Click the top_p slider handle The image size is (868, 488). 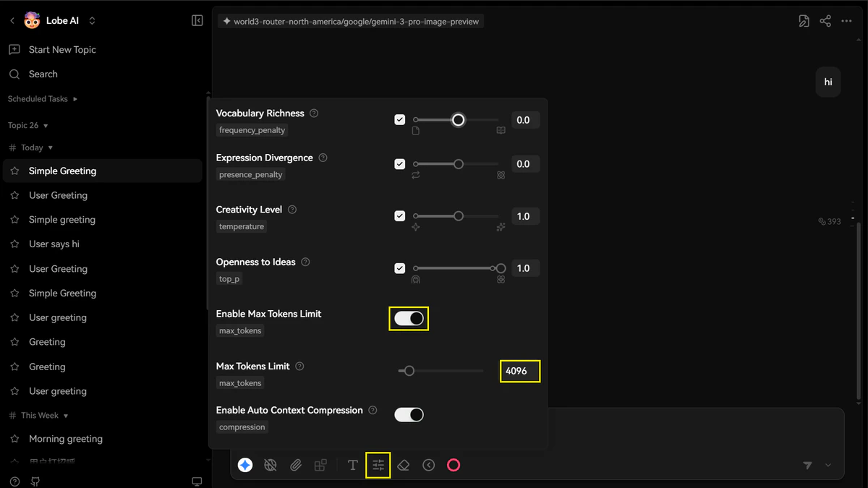coord(501,268)
